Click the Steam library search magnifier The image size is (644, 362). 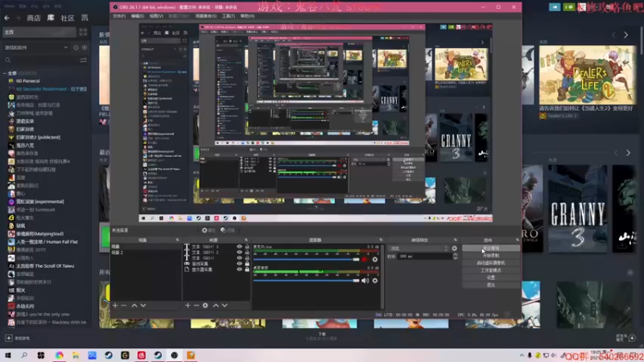coord(8,60)
